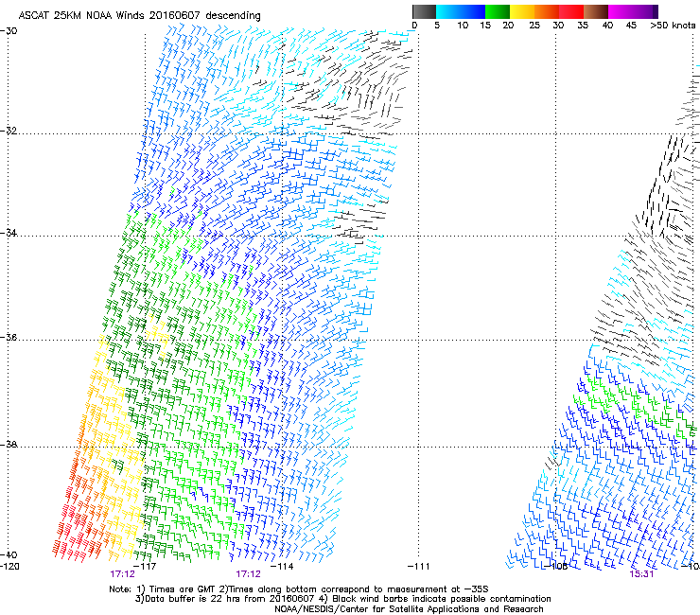
Task: Click the '-40' latitude axis label
Action: tap(9, 554)
